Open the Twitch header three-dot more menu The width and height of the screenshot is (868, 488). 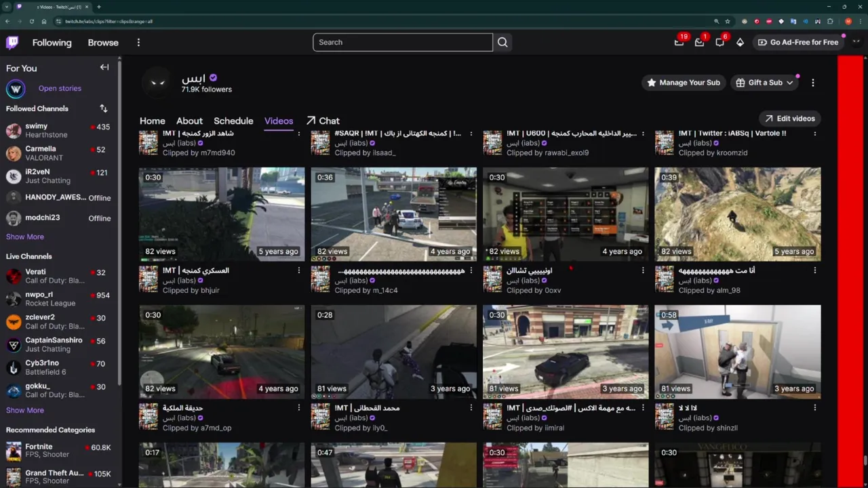pos(138,43)
